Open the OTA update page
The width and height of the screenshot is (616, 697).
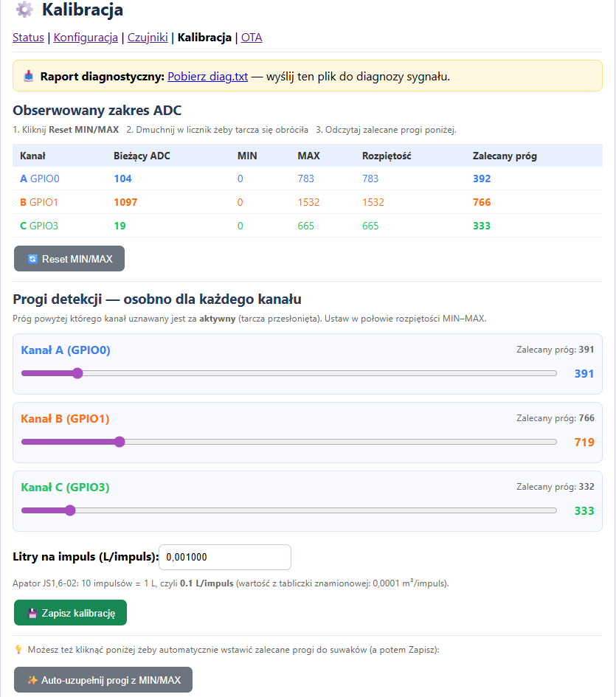pos(252,38)
